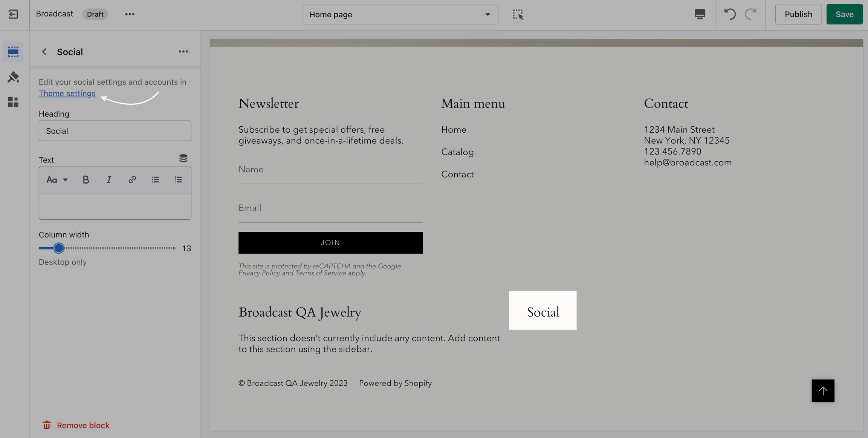Open Social block more options menu

pyautogui.click(x=183, y=52)
